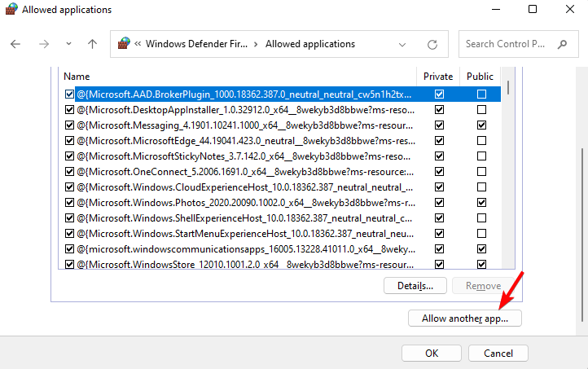Select the Microsoft.MicrosoftStickyNotes row name
This screenshot has width=588, height=369.
tap(244, 156)
